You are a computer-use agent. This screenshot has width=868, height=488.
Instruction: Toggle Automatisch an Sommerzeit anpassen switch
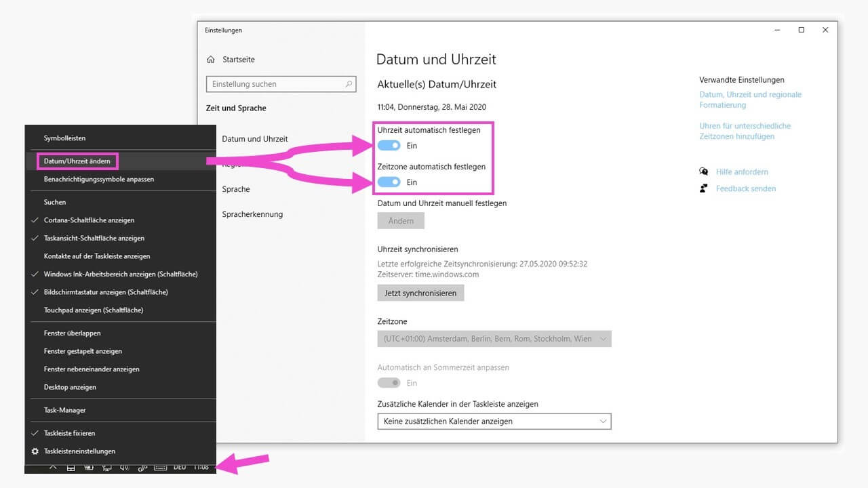pos(389,383)
